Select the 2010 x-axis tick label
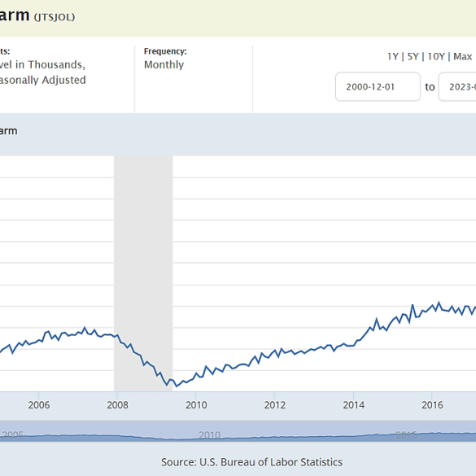This screenshot has height=476, width=476. click(x=196, y=405)
